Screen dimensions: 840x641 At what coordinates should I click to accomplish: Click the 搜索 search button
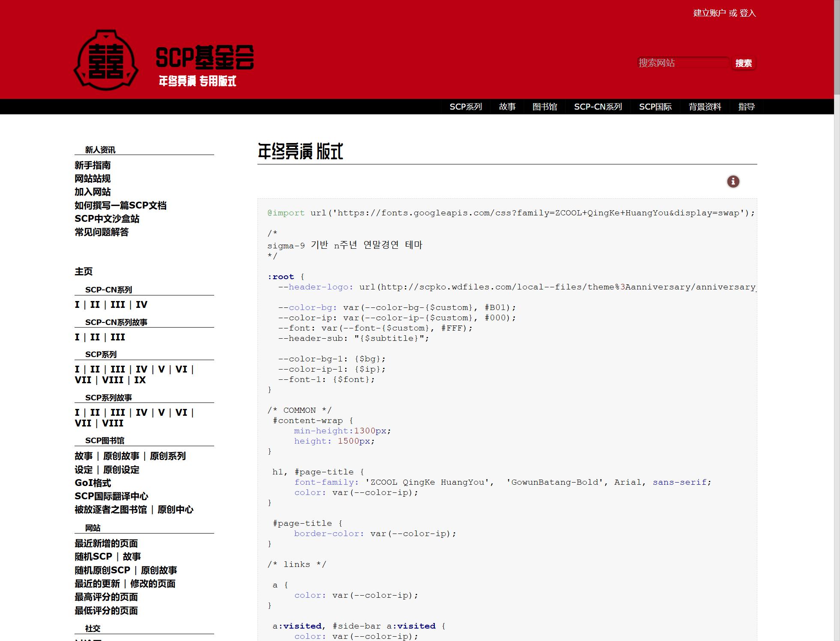(743, 63)
